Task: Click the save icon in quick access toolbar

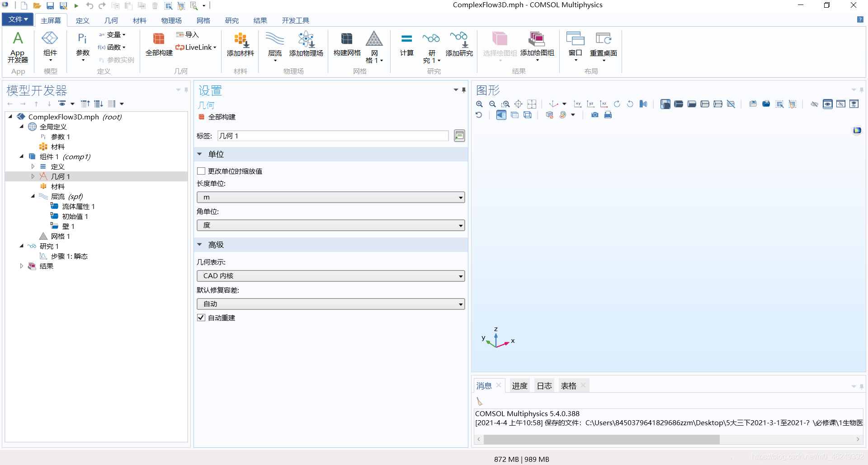Action: [x=50, y=6]
